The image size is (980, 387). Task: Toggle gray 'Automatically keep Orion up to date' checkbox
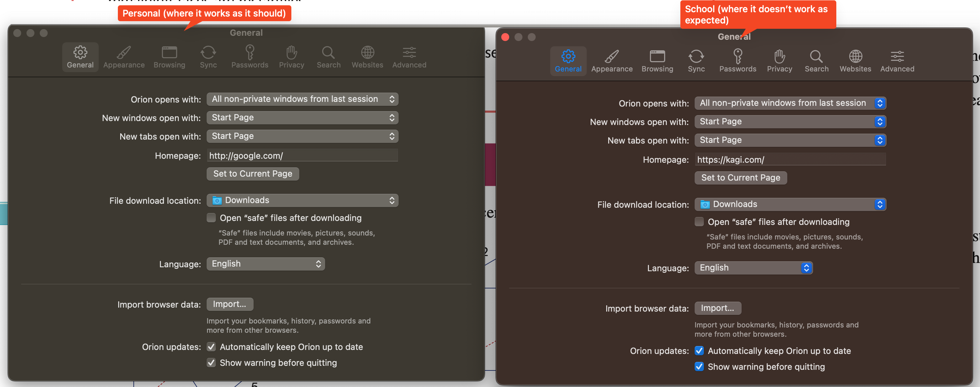point(211,347)
